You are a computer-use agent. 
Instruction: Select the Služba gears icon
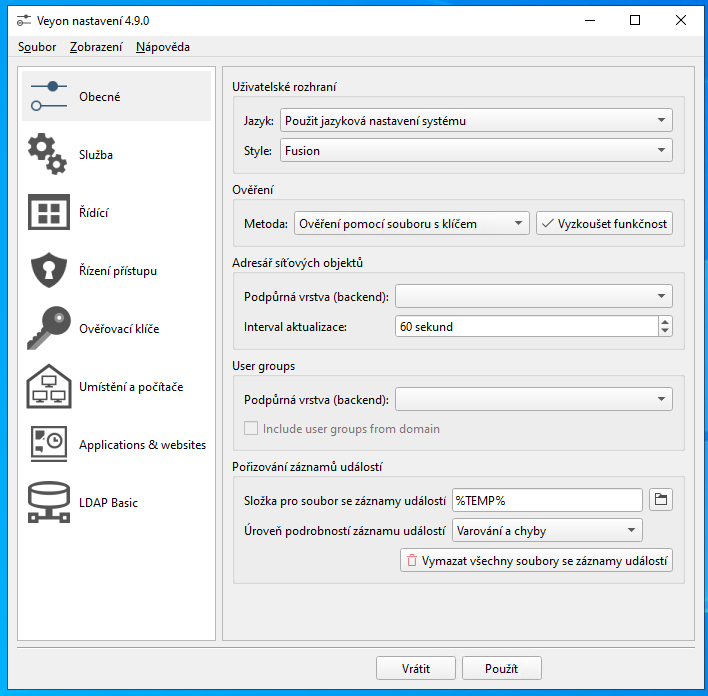pos(49,155)
